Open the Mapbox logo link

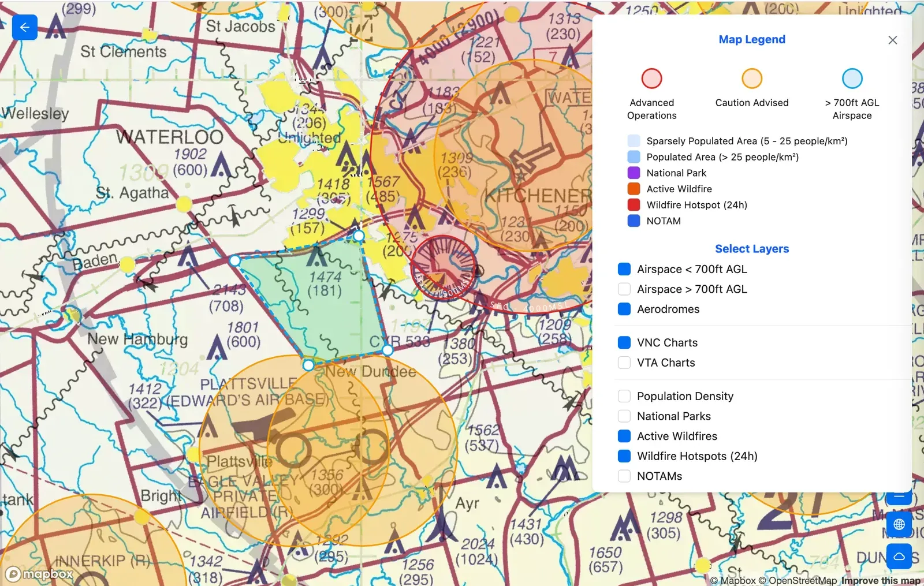[x=39, y=574]
